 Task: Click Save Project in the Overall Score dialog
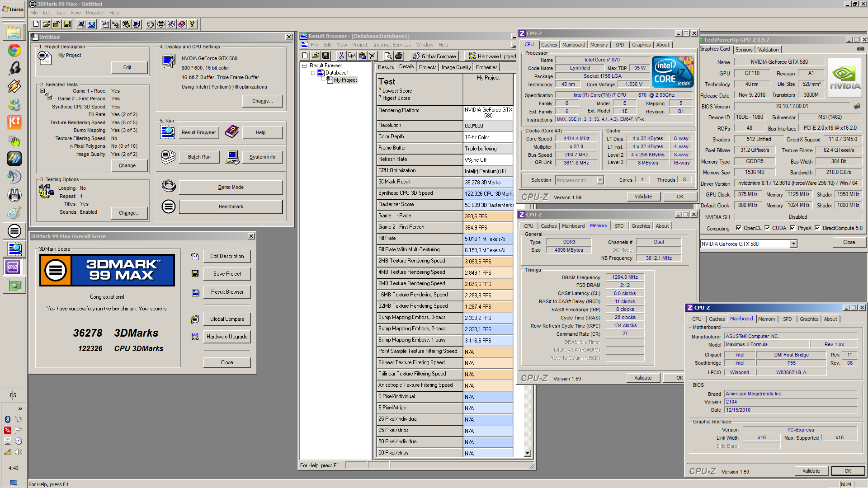tap(227, 274)
